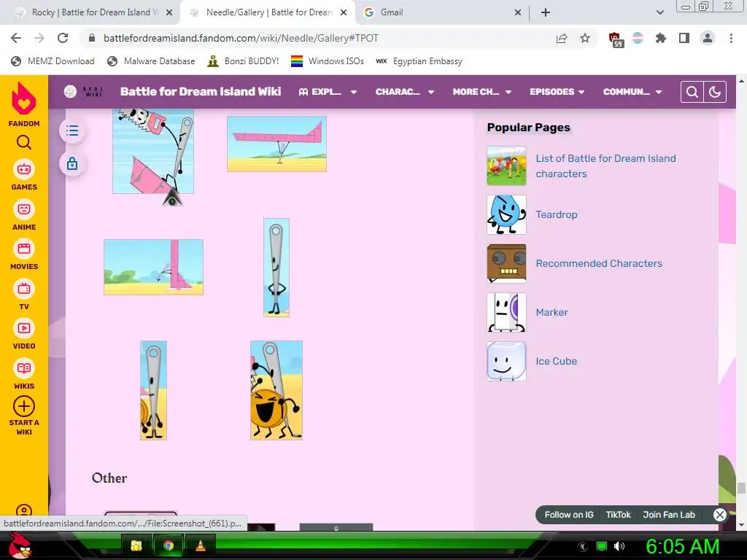This screenshot has height=560, width=747.
Task: Open a new browser tab
Action: [x=546, y=12]
